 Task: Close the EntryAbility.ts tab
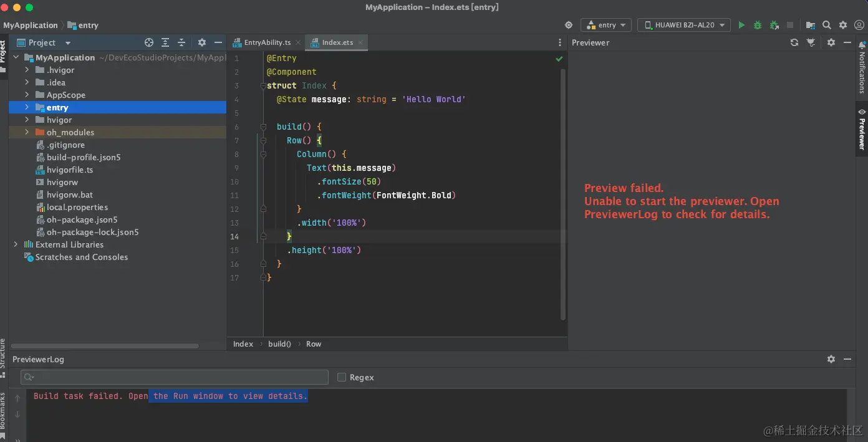pos(298,42)
